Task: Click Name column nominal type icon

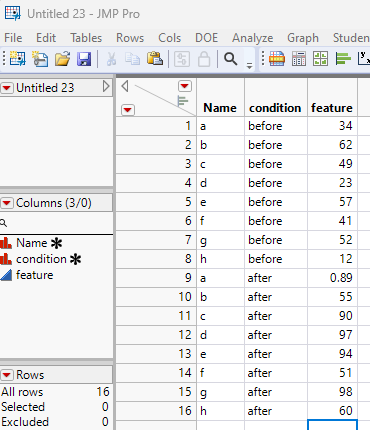Action: click(x=6, y=243)
